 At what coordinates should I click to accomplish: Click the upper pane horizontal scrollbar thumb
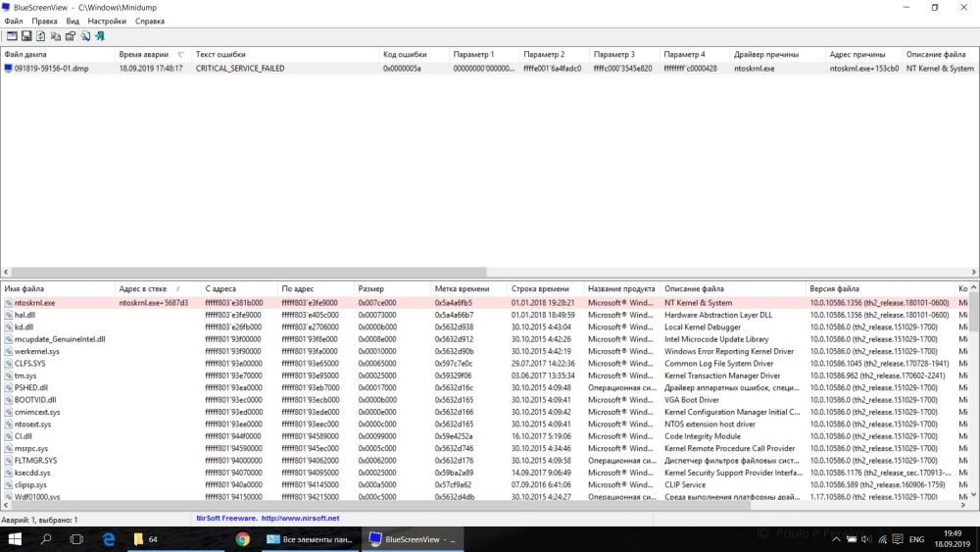pyautogui.click(x=249, y=272)
